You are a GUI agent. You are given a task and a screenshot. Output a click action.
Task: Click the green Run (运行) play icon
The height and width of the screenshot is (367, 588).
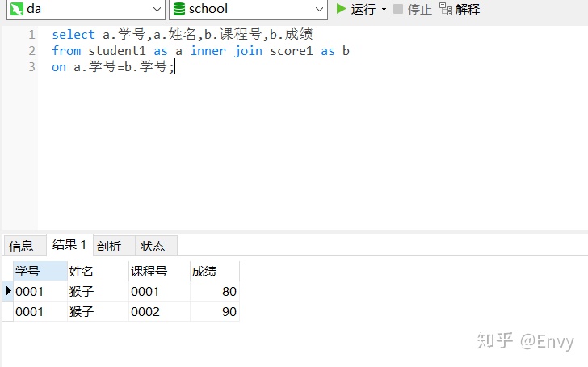341,9
